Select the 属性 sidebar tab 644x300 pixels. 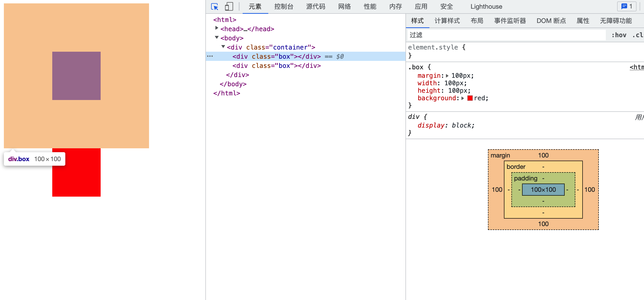pos(583,21)
